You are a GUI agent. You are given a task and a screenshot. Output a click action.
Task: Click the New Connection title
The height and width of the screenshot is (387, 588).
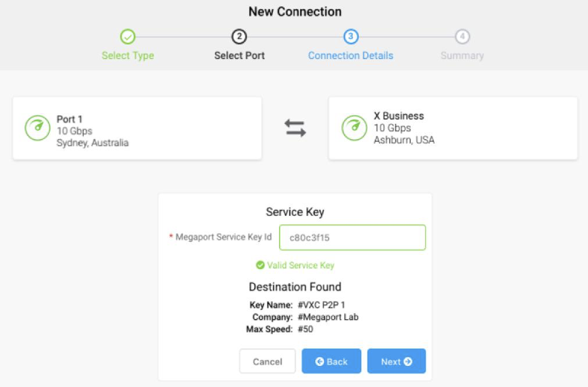click(x=295, y=11)
